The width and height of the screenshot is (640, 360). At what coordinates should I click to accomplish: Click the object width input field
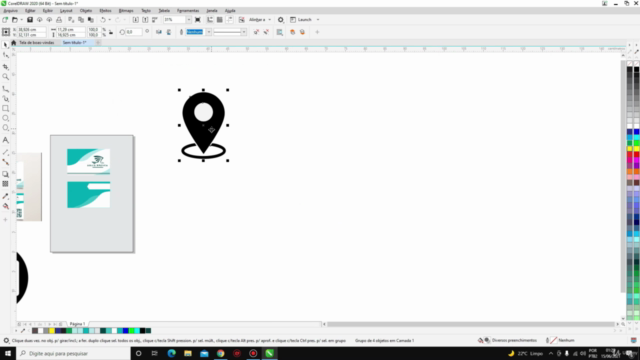click(x=71, y=29)
